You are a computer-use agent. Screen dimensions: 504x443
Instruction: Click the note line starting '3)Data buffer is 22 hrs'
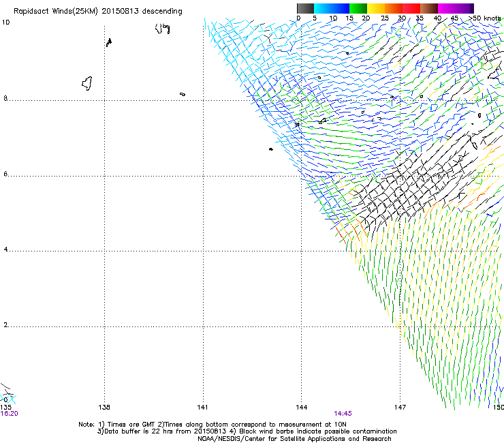tap(247, 431)
